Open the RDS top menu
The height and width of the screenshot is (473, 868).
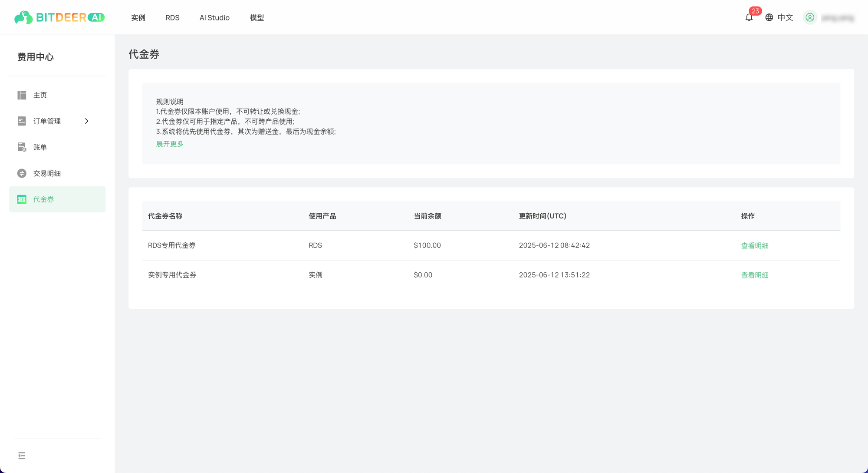pyautogui.click(x=172, y=18)
